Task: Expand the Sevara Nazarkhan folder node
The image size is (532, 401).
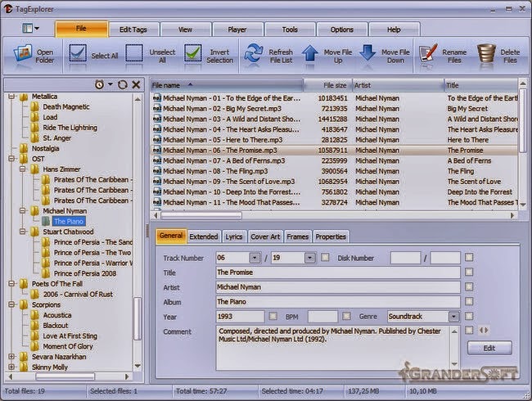Action: click(12, 357)
